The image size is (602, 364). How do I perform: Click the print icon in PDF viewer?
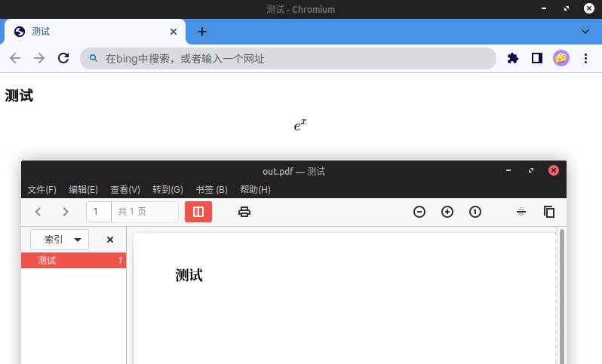244,212
